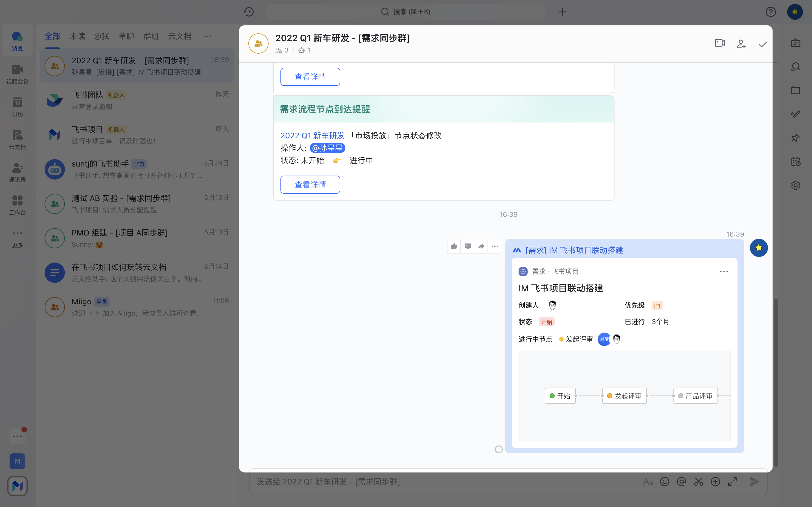The image size is (812, 507).
Task: Open group settings gear in right sidebar
Action: pyautogui.click(x=795, y=185)
